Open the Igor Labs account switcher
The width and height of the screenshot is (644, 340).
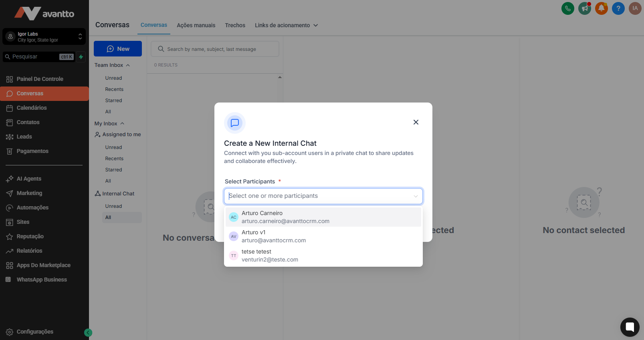click(x=44, y=36)
